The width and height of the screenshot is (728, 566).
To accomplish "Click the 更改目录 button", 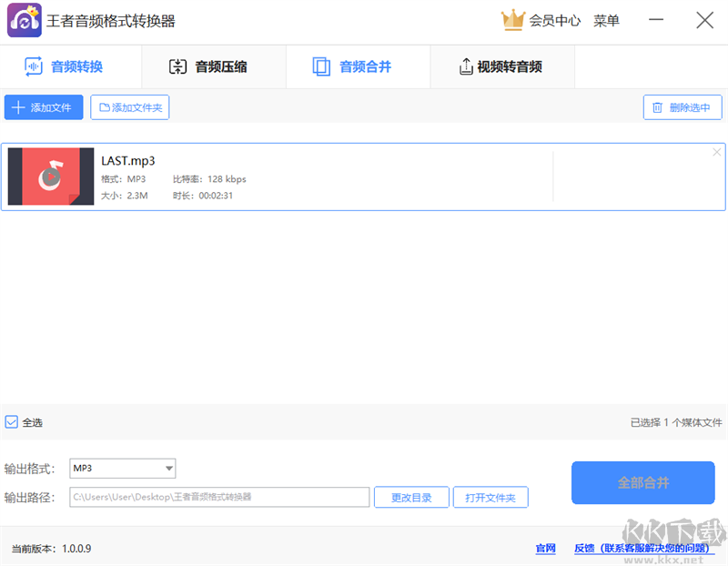I will [411, 497].
